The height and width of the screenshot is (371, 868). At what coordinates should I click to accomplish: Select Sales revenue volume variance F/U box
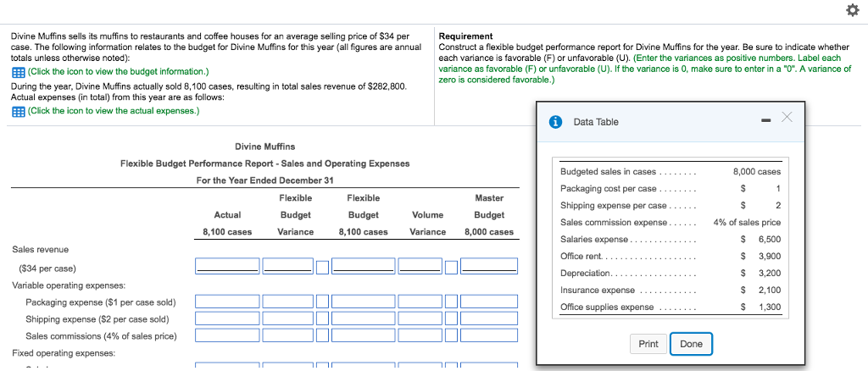point(451,267)
